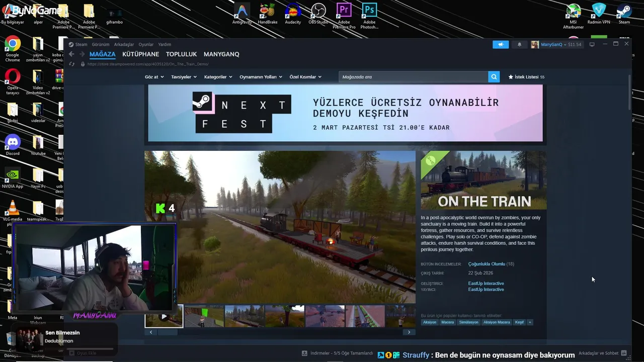Open the Next Fest demo banner
Viewport: 644px width, 362px height.
pos(345,113)
